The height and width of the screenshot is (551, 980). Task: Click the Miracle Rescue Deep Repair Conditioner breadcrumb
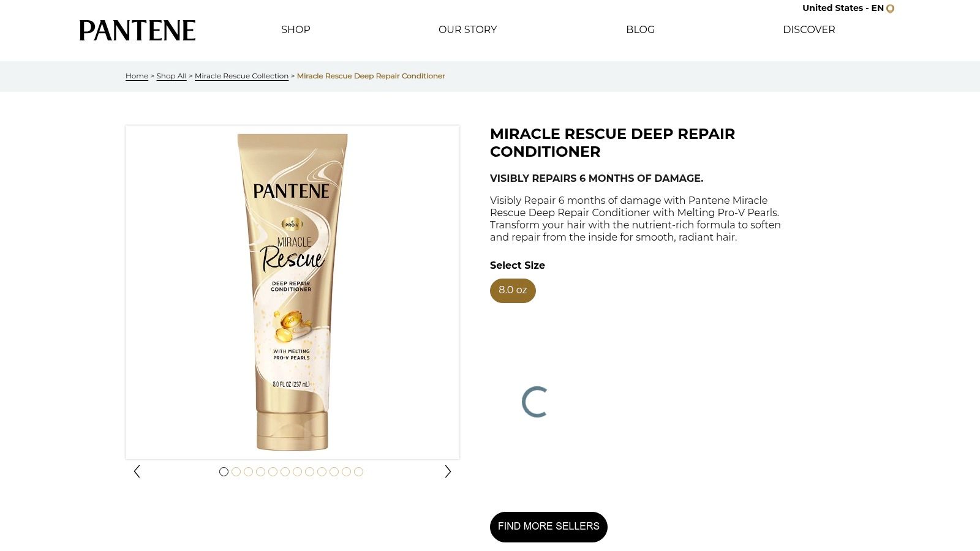(x=371, y=76)
